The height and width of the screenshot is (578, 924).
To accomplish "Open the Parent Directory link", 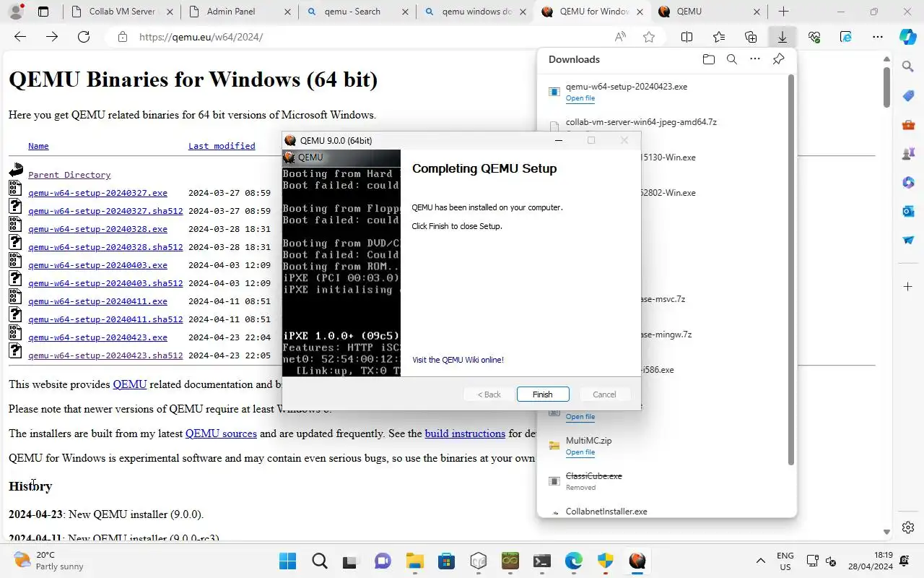I will 69,175.
